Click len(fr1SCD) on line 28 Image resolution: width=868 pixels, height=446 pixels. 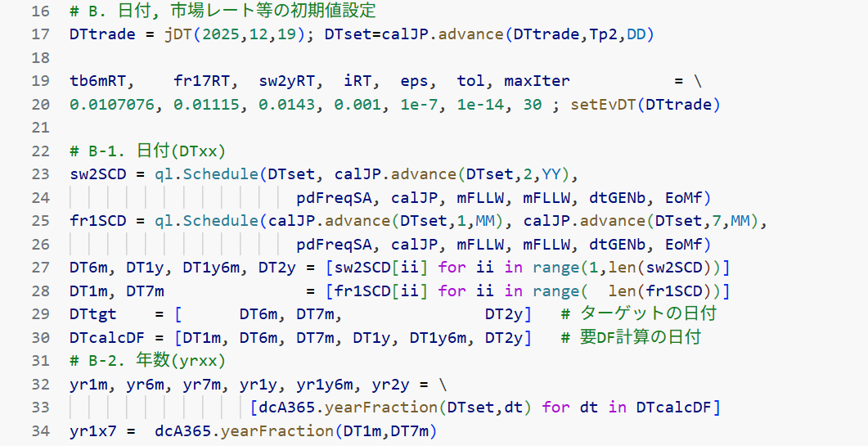(660, 291)
